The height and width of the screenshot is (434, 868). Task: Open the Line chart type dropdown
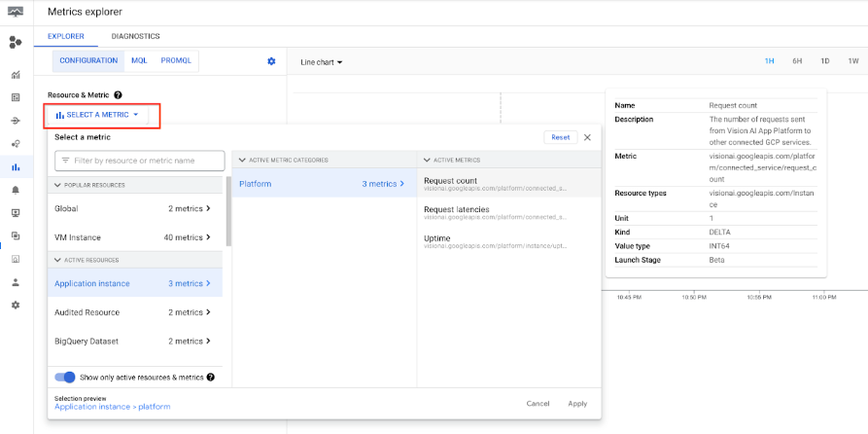321,62
